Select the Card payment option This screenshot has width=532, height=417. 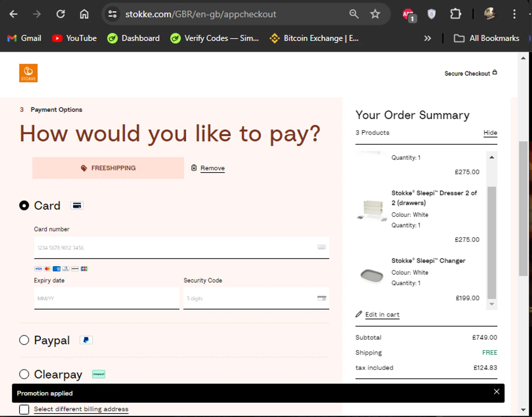(24, 206)
